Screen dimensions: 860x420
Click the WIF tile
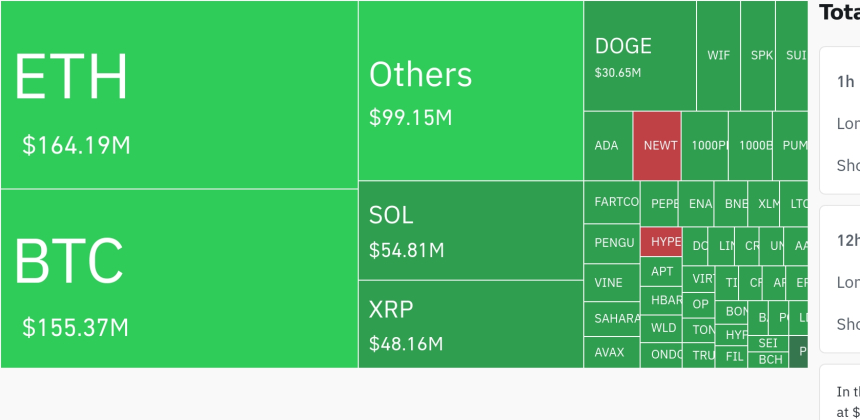(718, 56)
